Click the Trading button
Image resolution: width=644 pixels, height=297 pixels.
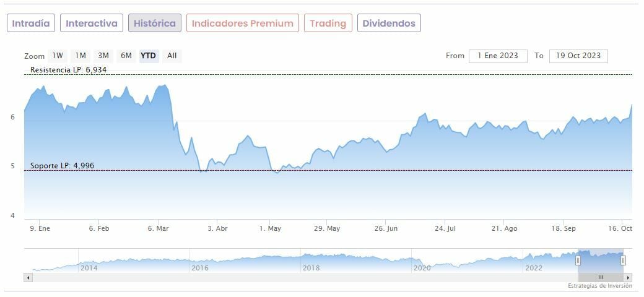(x=328, y=24)
